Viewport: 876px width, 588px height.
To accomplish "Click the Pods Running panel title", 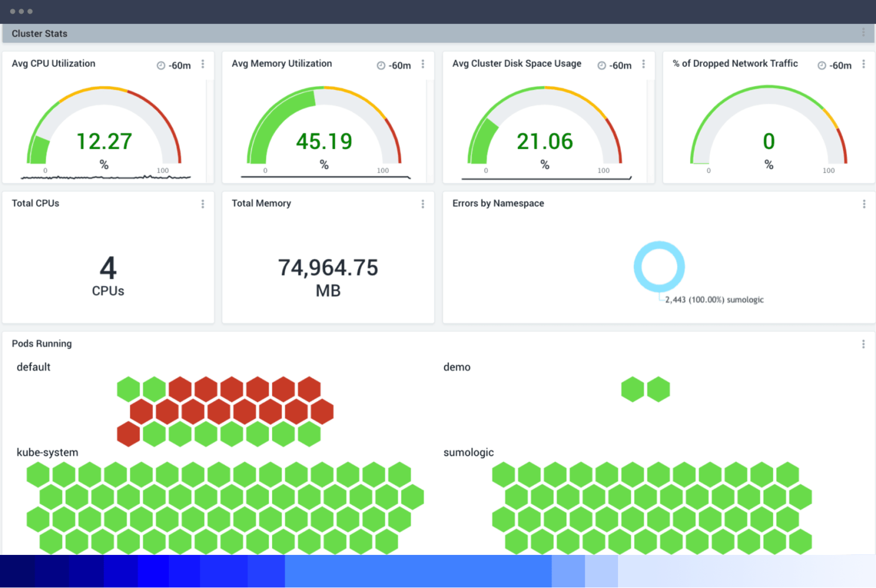I will click(42, 343).
